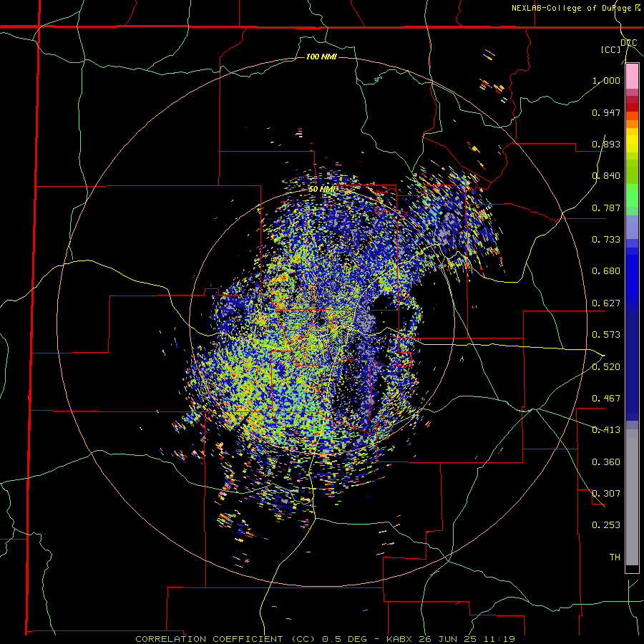Click the DCC label above the legend
644x644 pixels.
click(x=629, y=43)
